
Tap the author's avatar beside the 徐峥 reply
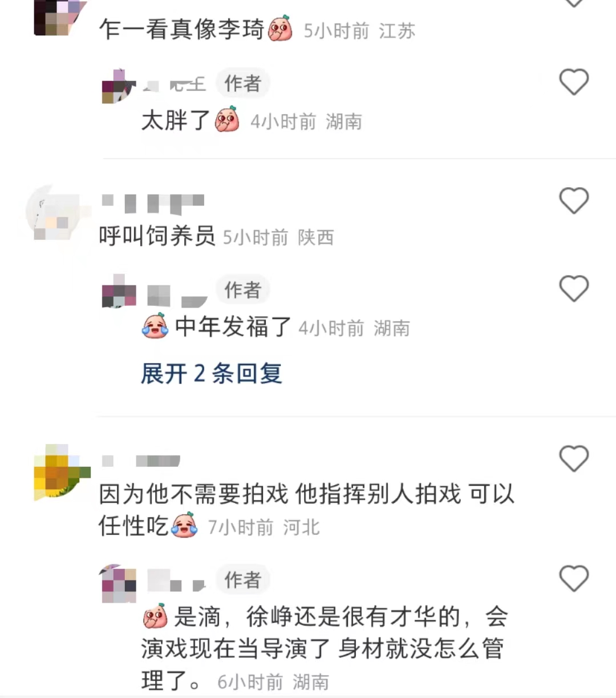click(119, 583)
